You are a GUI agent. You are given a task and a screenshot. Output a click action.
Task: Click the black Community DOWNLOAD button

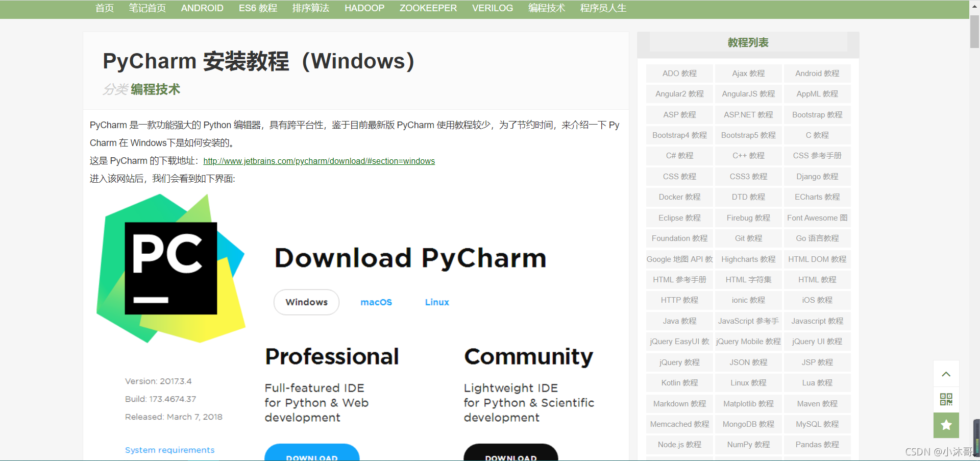(511, 452)
